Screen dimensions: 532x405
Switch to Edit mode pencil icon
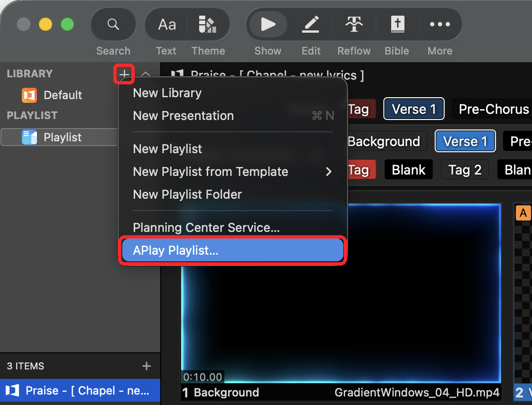coord(311,25)
